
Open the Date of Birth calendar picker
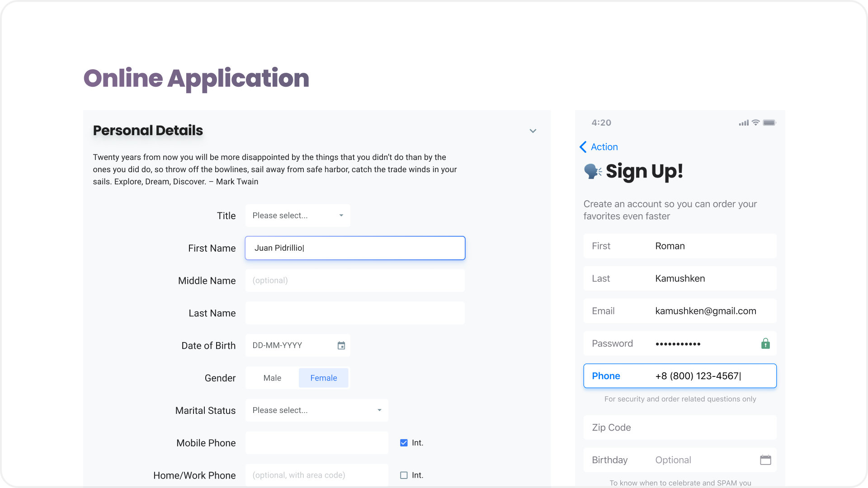pyautogui.click(x=341, y=345)
